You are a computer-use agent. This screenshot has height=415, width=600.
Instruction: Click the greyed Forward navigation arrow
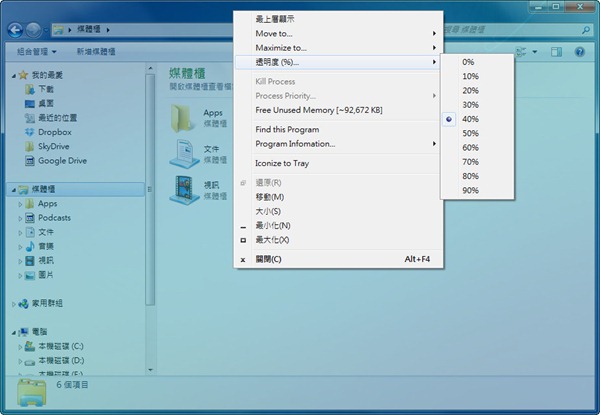click(x=33, y=30)
